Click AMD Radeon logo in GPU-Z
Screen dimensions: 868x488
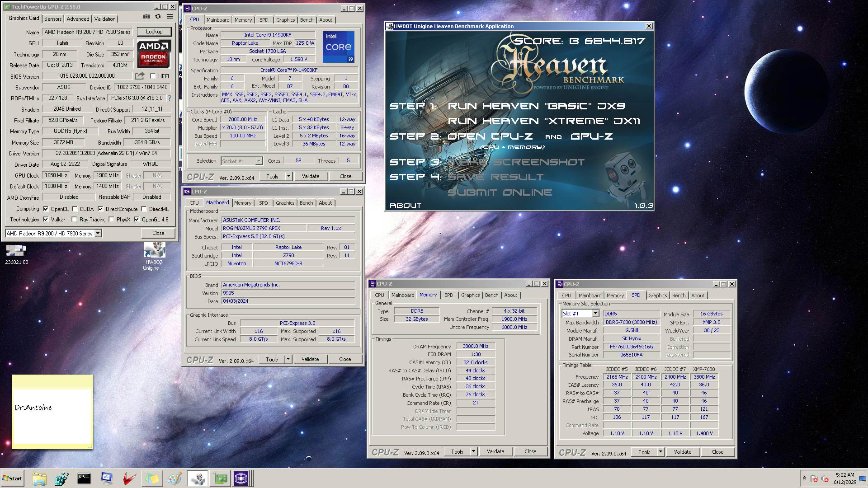(154, 54)
